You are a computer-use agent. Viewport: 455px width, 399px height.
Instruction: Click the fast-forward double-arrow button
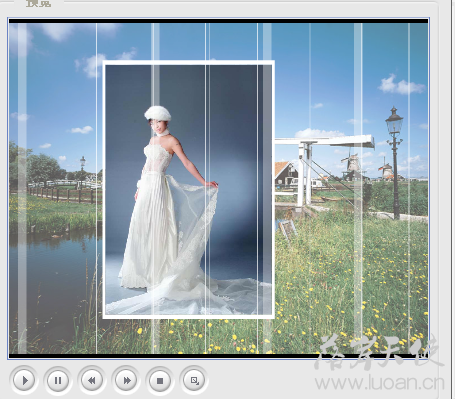click(x=126, y=380)
